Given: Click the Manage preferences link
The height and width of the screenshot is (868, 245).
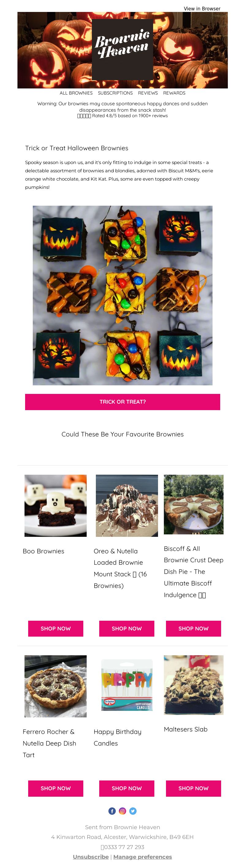Looking at the screenshot, I should point(142,857).
